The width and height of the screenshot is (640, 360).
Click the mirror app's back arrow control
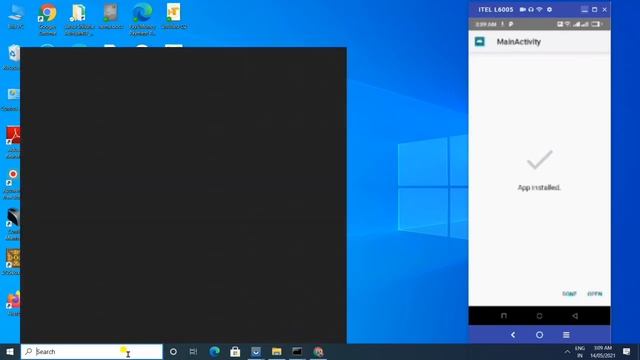(x=513, y=335)
